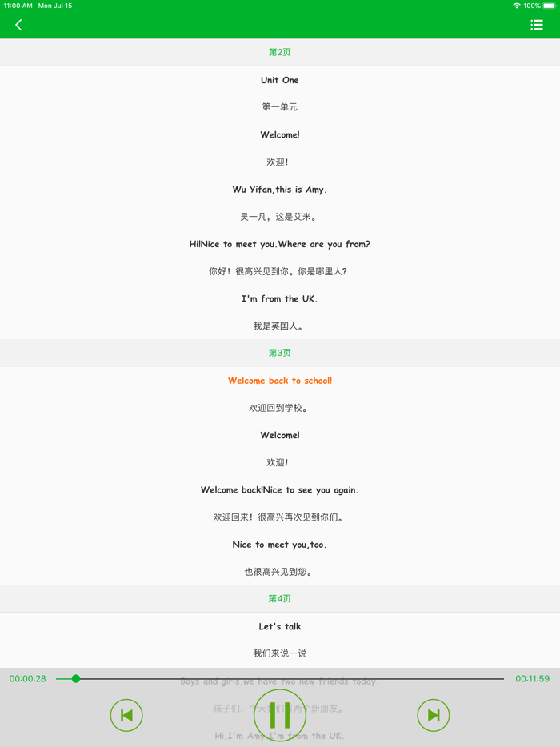Choose the 'Unit One' heading line

280,80
